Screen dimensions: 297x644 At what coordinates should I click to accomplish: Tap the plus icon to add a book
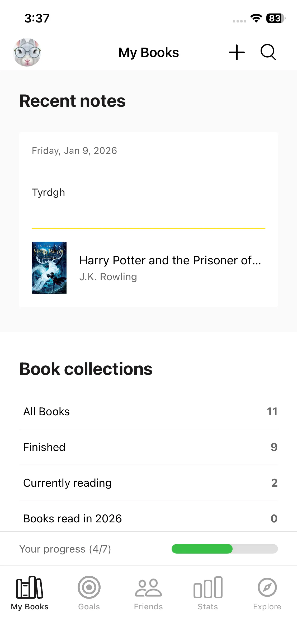point(237,52)
